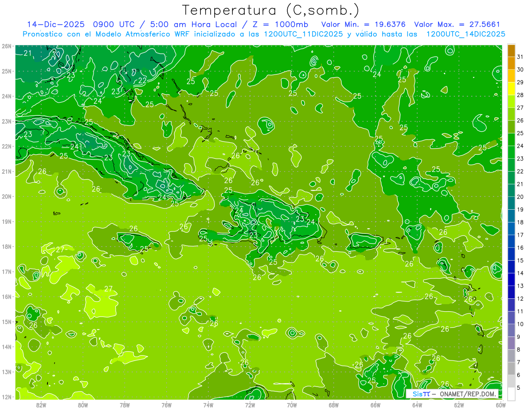The height and width of the screenshot is (411, 532).
Task: Click the '19N' latitude axis label
Action: coord(6,222)
